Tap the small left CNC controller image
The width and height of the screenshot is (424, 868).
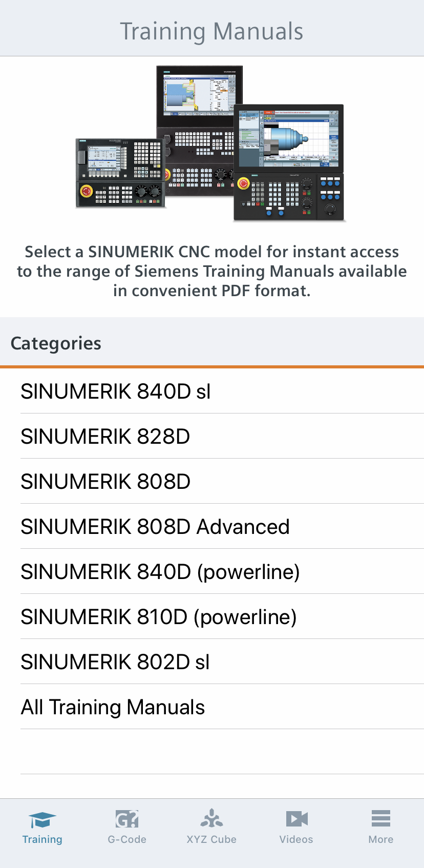coord(120,173)
